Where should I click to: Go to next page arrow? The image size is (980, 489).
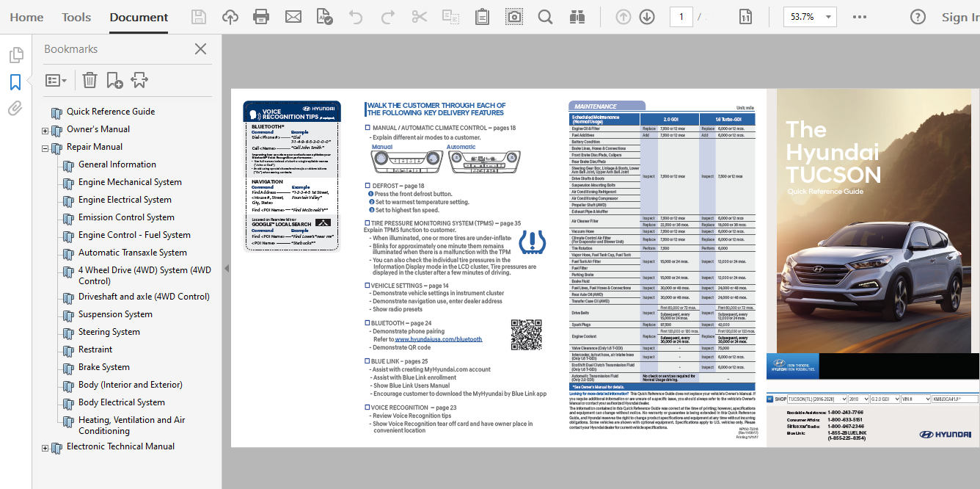tap(646, 17)
